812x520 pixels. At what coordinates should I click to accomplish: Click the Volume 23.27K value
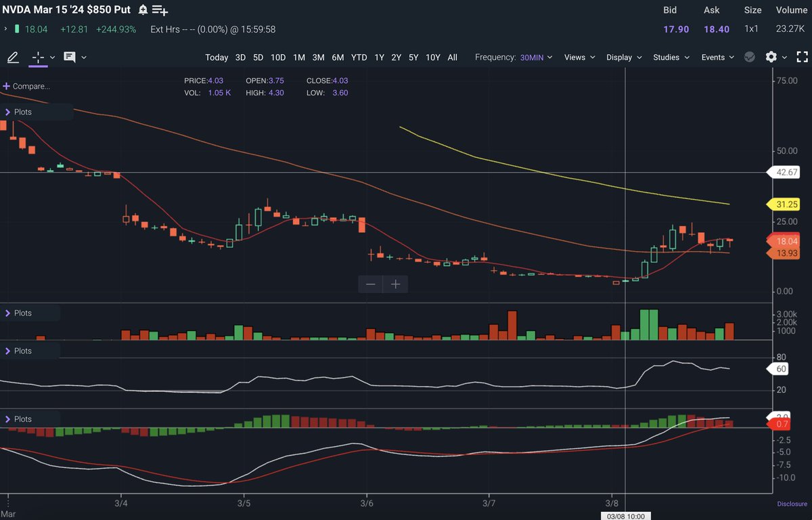pyautogui.click(x=791, y=29)
